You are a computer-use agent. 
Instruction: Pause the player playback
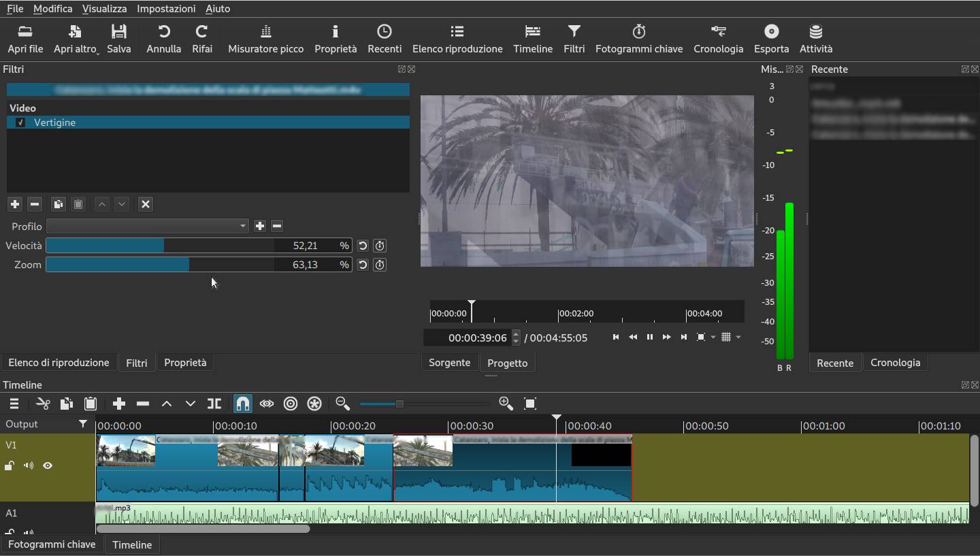click(650, 337)
